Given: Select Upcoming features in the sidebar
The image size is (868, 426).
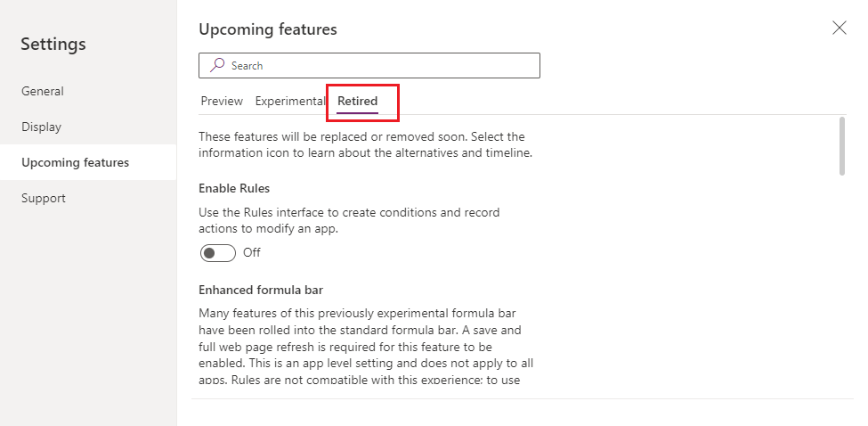Looking at the screenshot, I should click(76, 162).
